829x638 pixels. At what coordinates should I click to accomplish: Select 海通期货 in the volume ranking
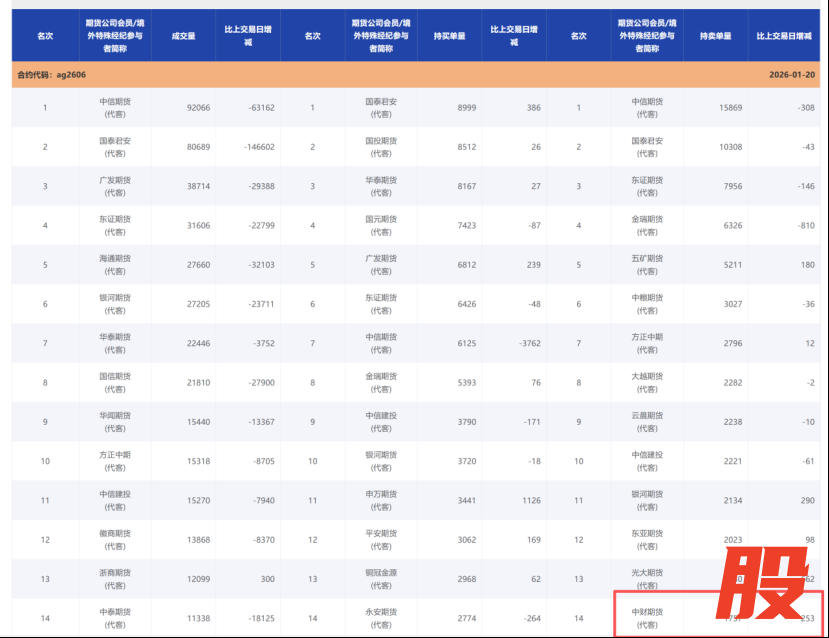114,265
